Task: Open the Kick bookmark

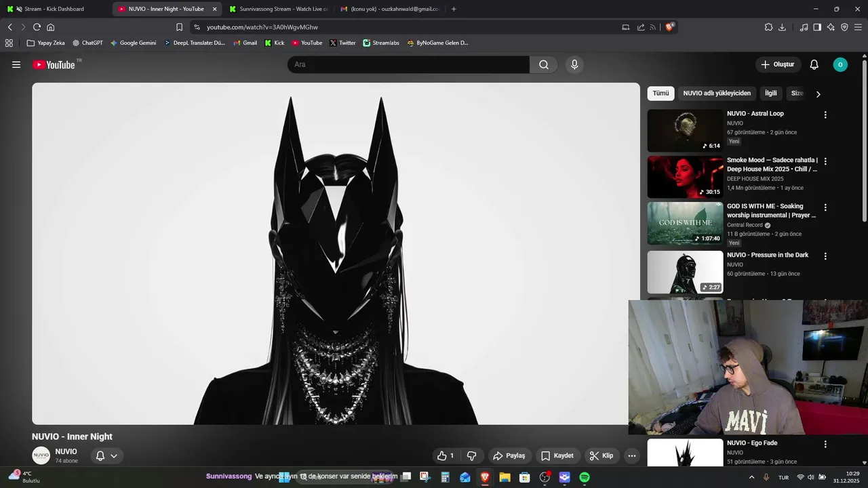Action: pos(274,43)
